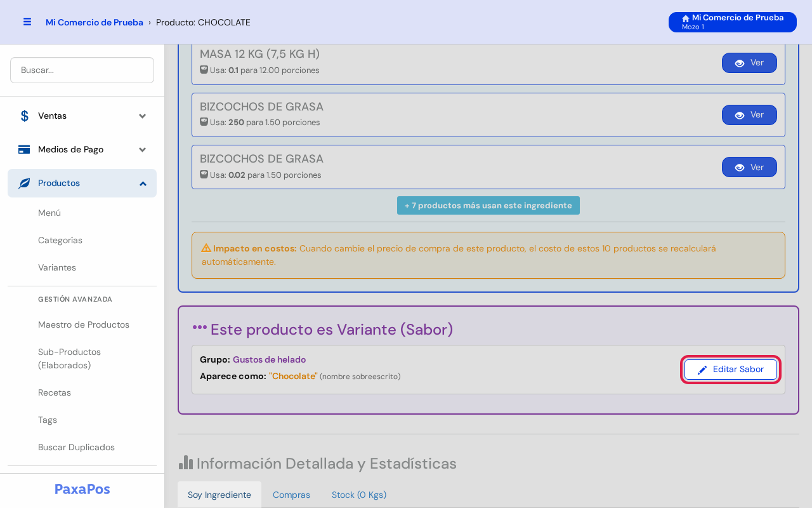
Task: Show 7 more products using this ingredient
Action: coord(488,205)
